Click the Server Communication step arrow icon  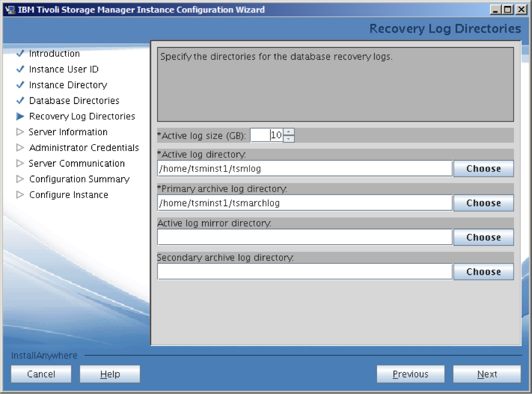click(20, 163)
